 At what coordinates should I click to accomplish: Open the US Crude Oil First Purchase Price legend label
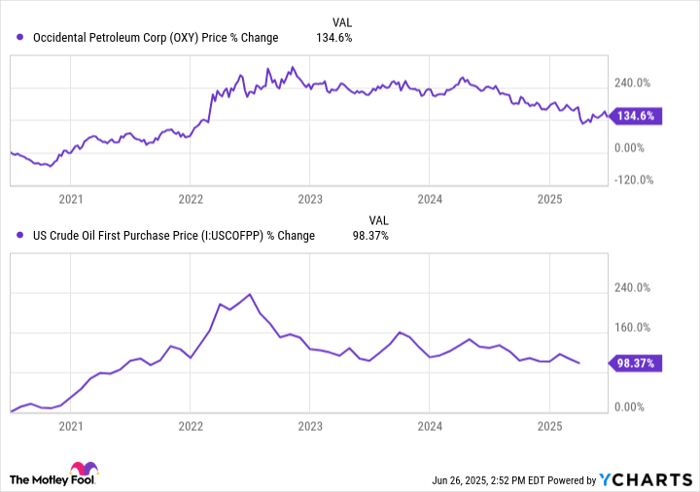(170, 236)
